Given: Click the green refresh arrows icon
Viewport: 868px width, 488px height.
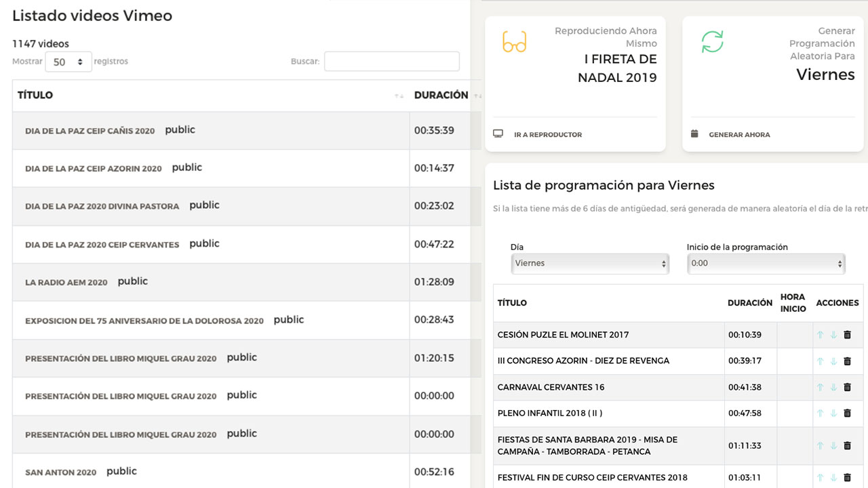Looking at the screenshot, I should 712,42.
